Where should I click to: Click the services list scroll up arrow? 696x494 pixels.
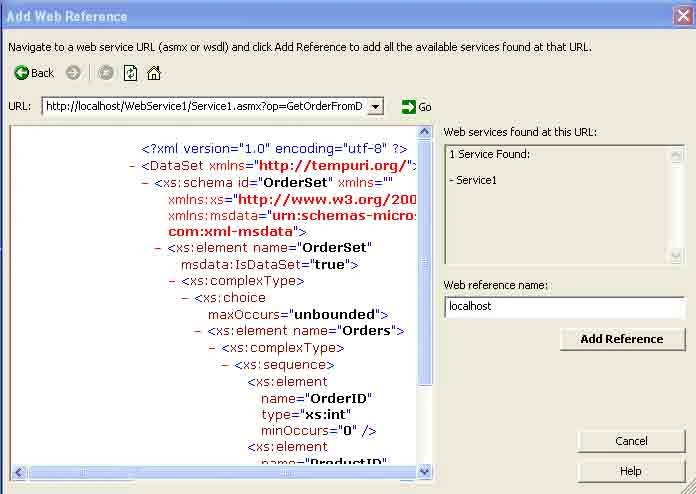676,155
